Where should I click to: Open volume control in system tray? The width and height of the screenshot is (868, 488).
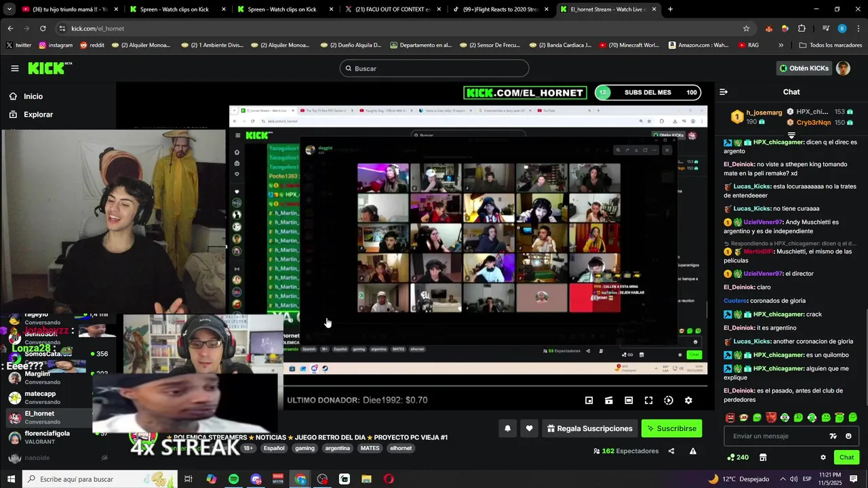[795, 479]
